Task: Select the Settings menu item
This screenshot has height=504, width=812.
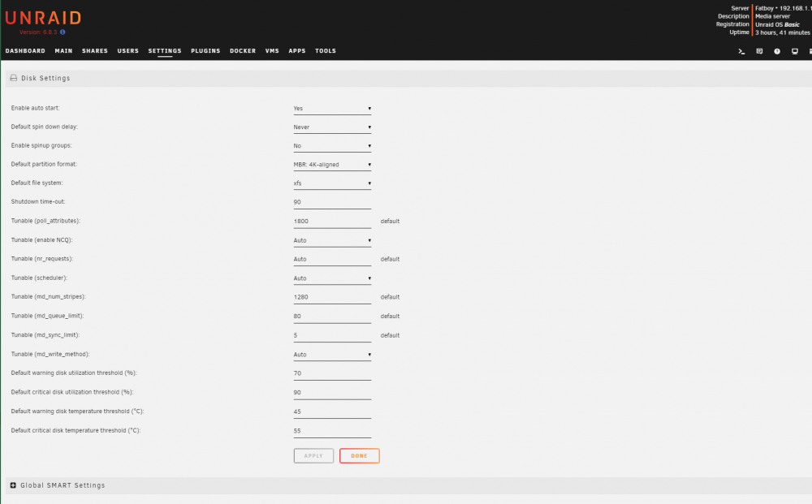Action: pyautogui.click(x=165, y=50)
